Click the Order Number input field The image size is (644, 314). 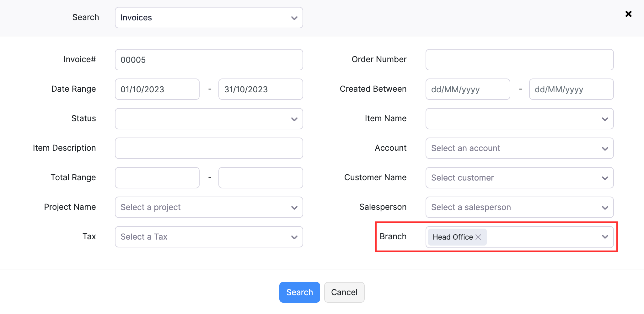point(519,60)
